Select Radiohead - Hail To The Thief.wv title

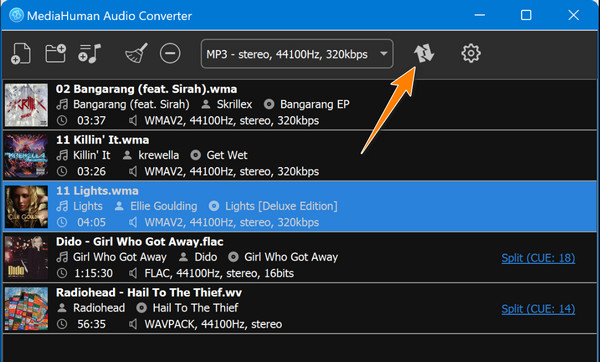coord(149,293)
